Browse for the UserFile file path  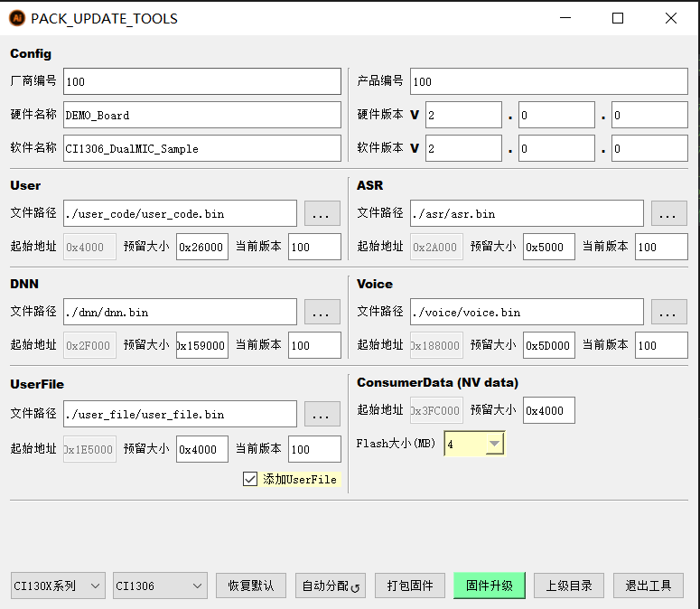(322, 415)
